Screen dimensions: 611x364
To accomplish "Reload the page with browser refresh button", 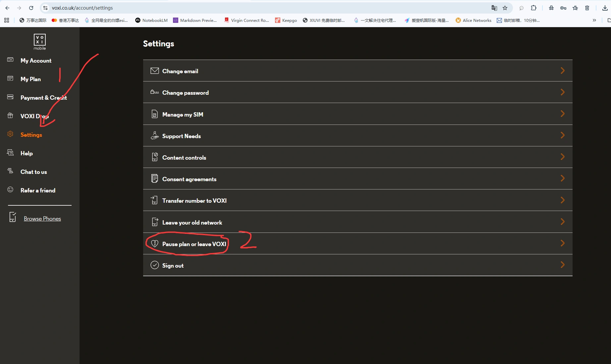I will (31, 8).
